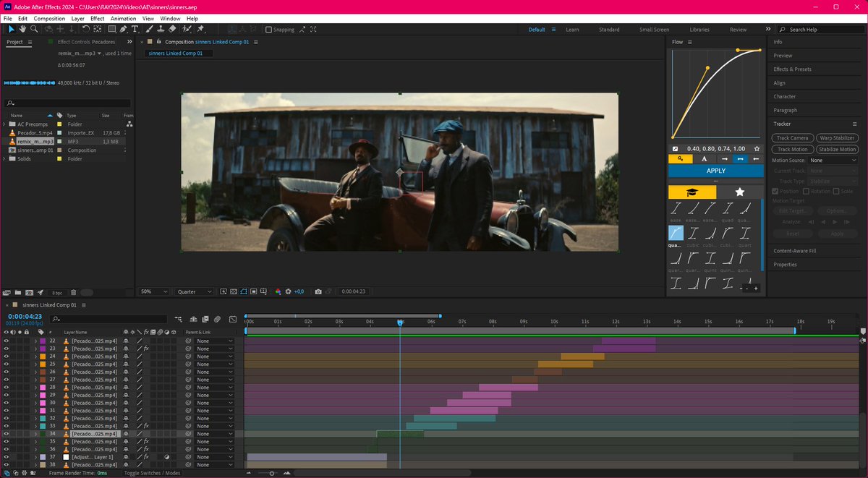The height and width of the screenshot is (478, 868).
Task: Click the Track Camera button
Action: (793, 138)
